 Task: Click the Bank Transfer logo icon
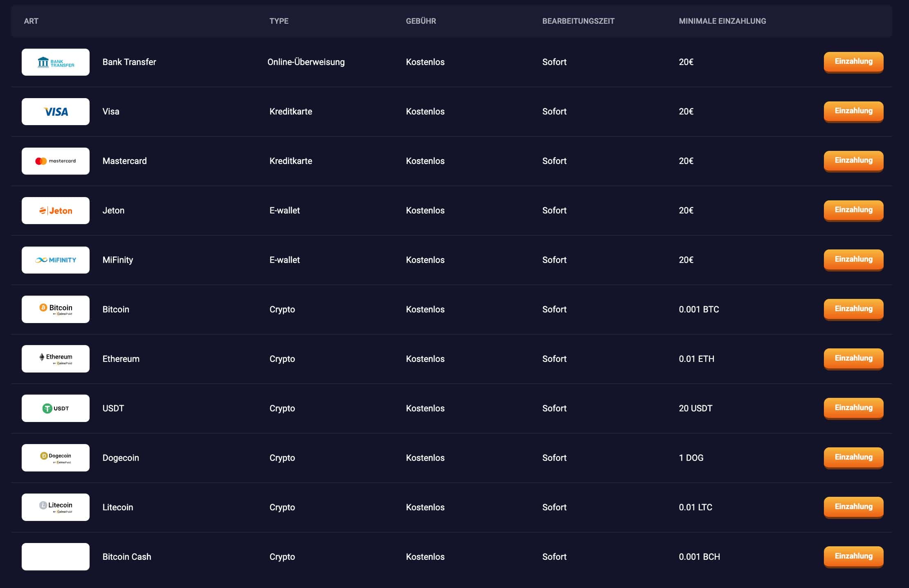pyautogui.click(x=56, y=62)
